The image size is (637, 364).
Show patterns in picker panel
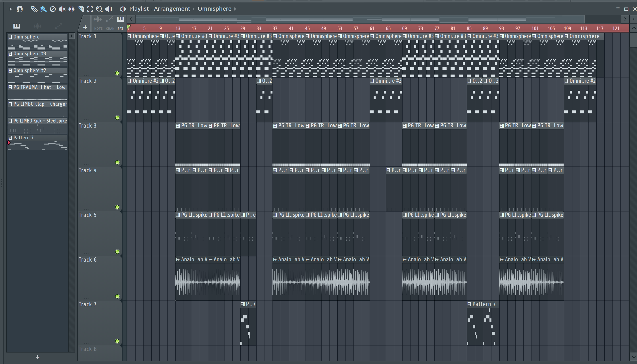coord(17,26)
